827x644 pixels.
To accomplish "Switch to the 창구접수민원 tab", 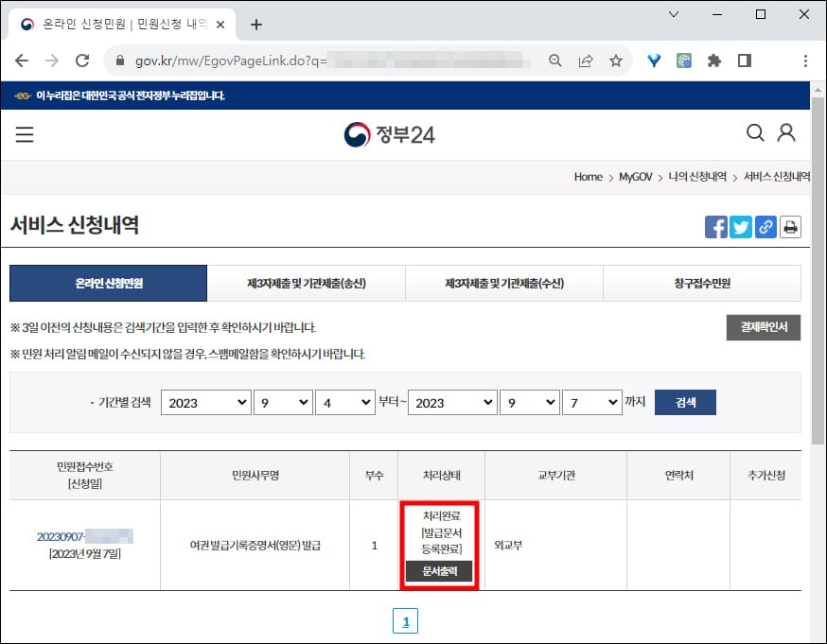I will point(703,283).
